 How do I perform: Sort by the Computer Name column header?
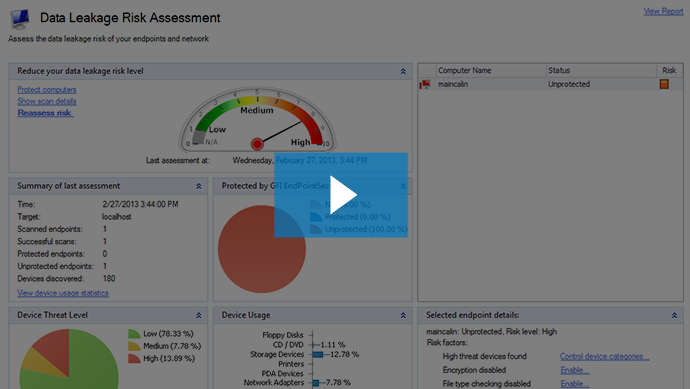click(491, 70)
